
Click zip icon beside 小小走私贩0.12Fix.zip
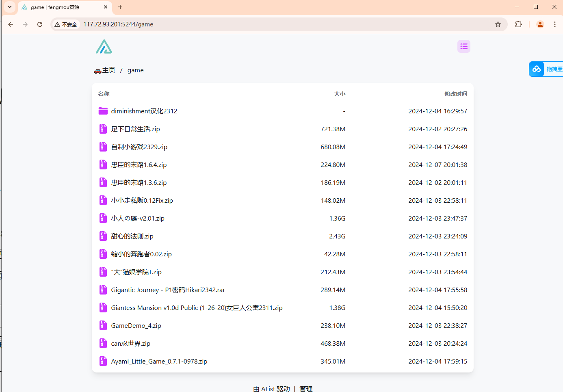(x=103, y=200)
